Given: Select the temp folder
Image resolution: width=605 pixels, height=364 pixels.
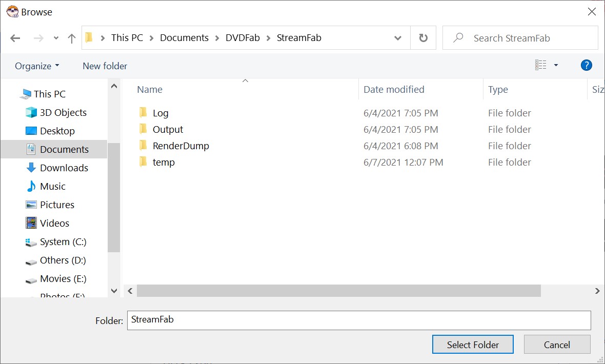Looking at the screenshot, I should (164, 163).
